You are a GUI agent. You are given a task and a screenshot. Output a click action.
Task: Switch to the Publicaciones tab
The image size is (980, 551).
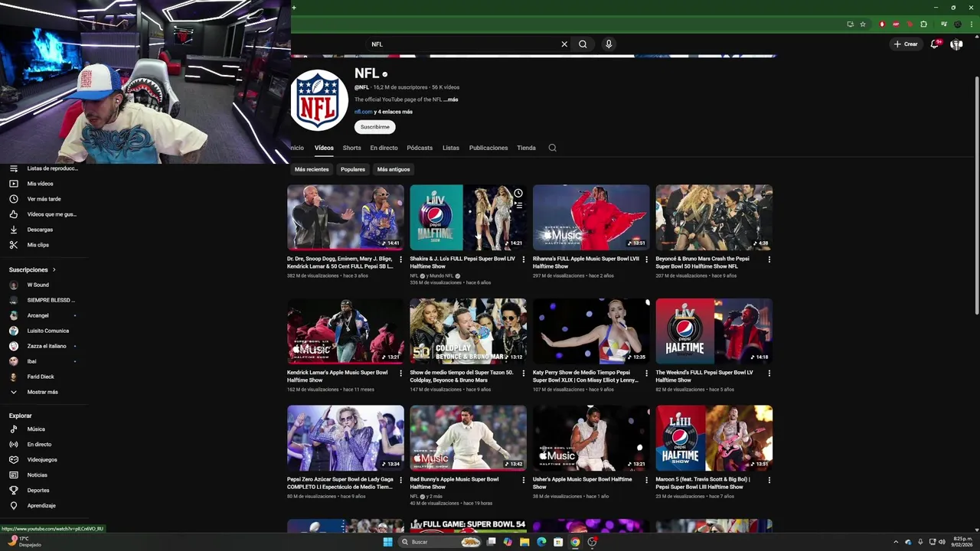[488, 148]
